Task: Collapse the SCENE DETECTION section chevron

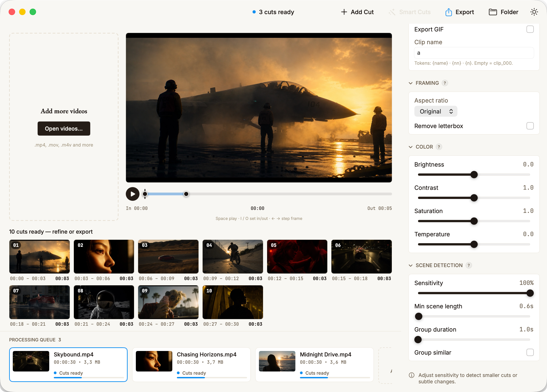Action: click(410, 266)
